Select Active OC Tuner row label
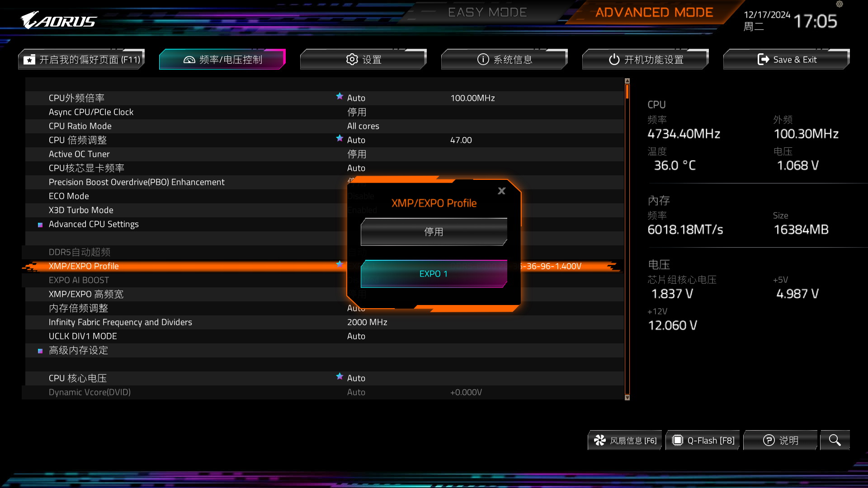Viewport: 868px width, 488px height. (79, 154)
